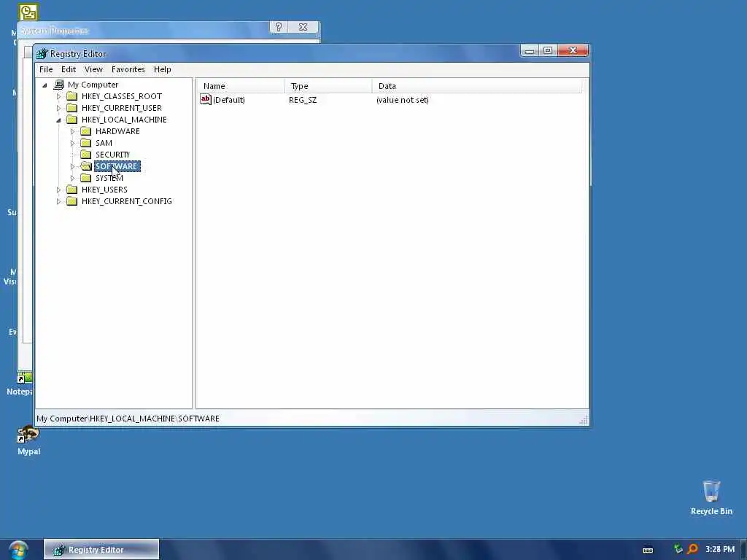
Task: Click the window resize grip in status bar
Action: (x=584, y=419)
